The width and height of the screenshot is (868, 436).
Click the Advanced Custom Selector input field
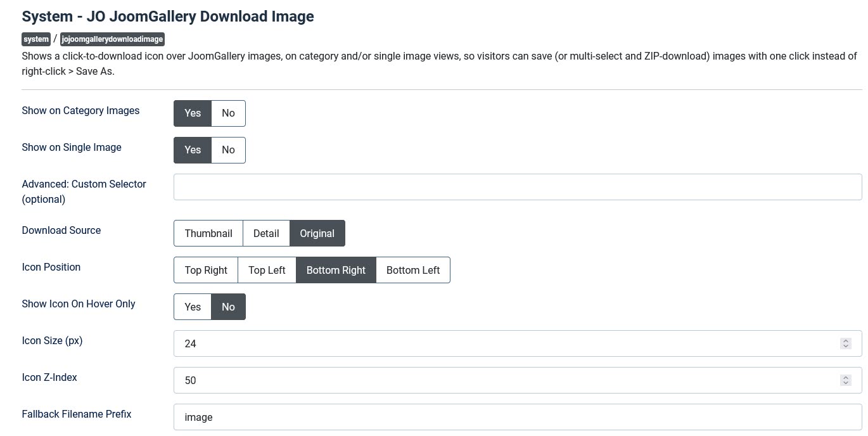pyautogui.click(x=518, y=187)
